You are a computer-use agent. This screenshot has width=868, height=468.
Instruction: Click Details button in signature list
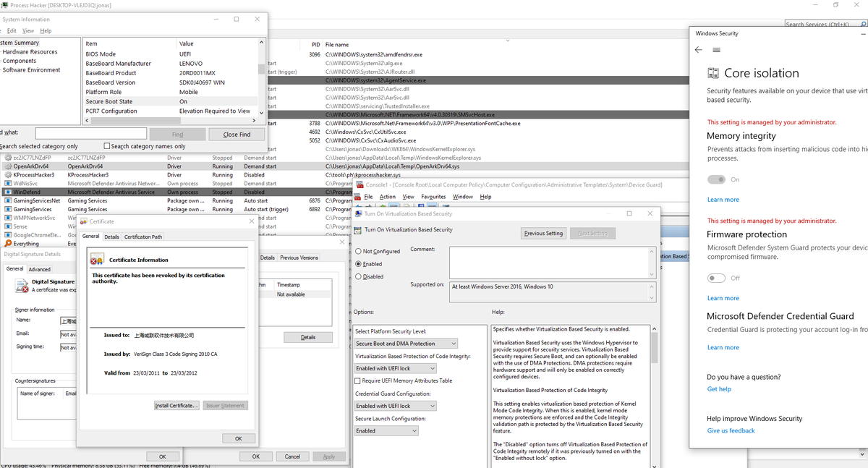[x=308, y=337]
